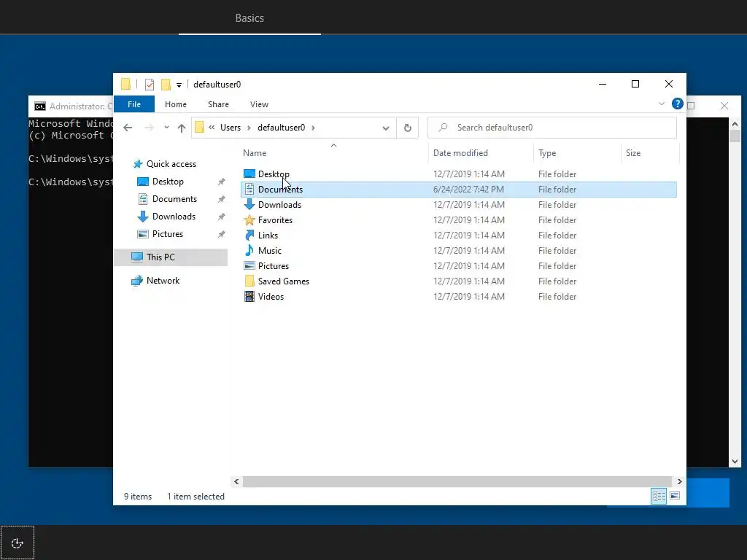Select the Documents folder icon in file list

click(x=249, y=190)
